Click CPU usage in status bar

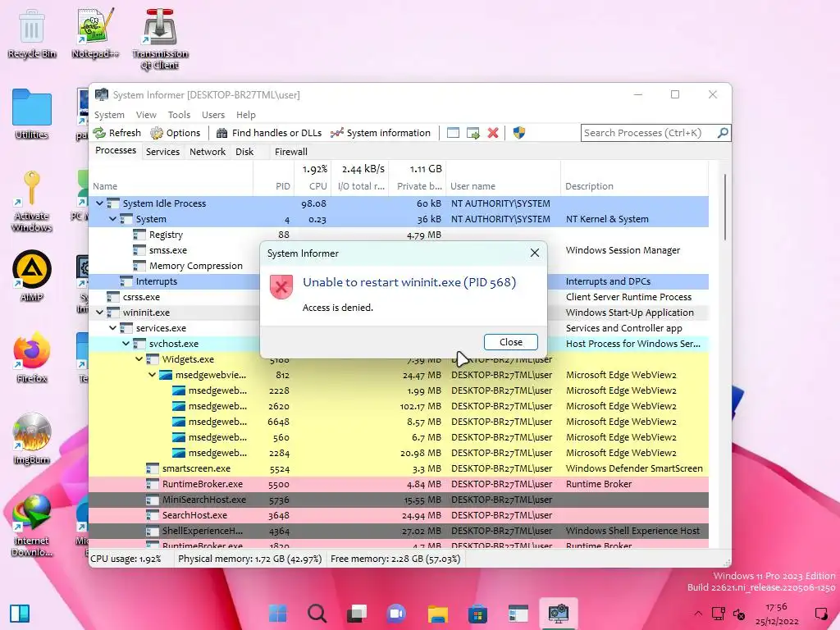(x=126, y=558)
